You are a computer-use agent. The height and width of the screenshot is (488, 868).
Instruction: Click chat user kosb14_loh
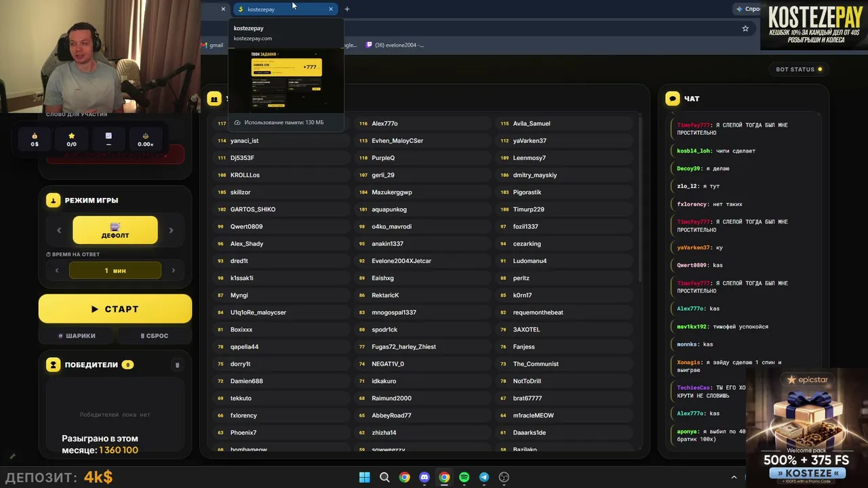coord(692,151)
